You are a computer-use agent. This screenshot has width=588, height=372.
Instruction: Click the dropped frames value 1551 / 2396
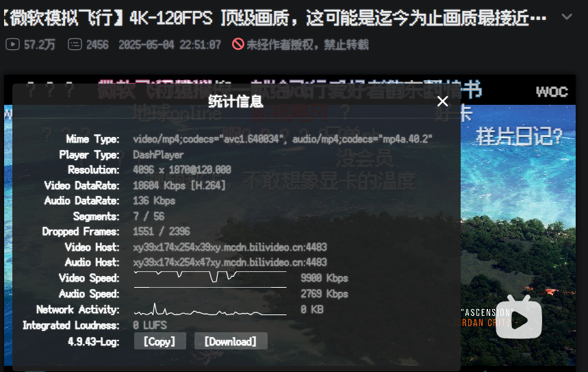tap(162, 232)
